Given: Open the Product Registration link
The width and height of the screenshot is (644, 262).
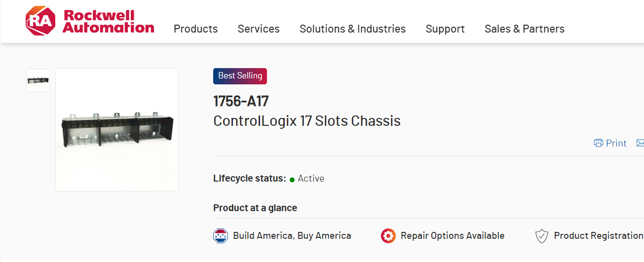Looking at the screenshot, I should point(598,236).
